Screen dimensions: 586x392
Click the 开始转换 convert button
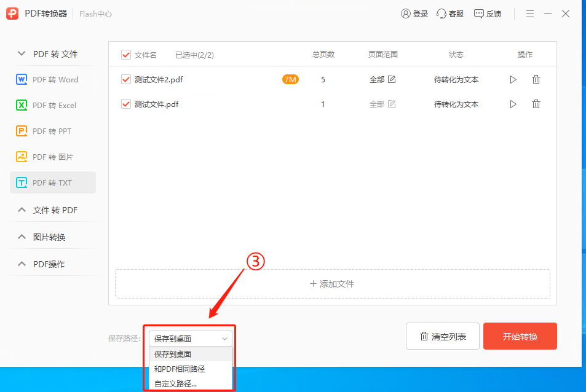click(x=520, y=336)
